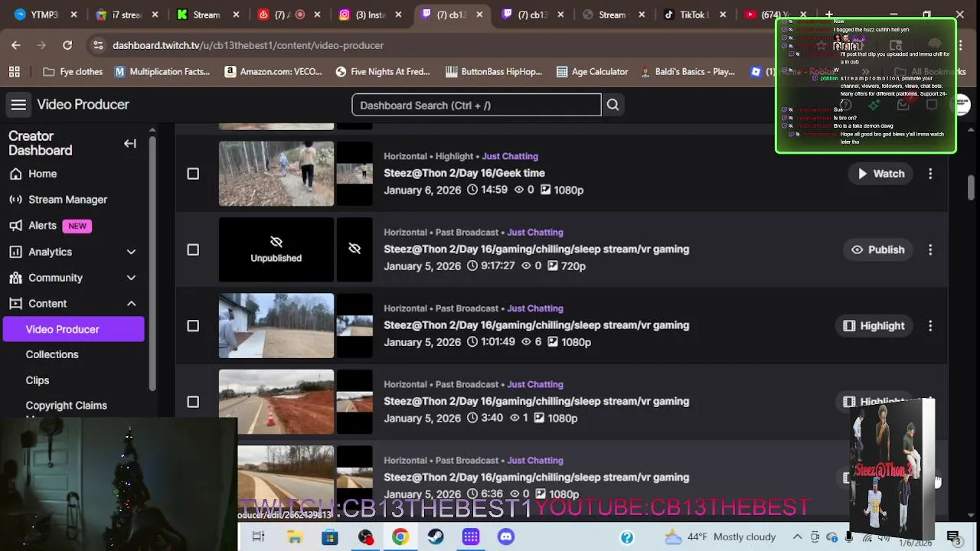Click the Alerts megaphone icon
980x551 pixels.
(15, 226)
